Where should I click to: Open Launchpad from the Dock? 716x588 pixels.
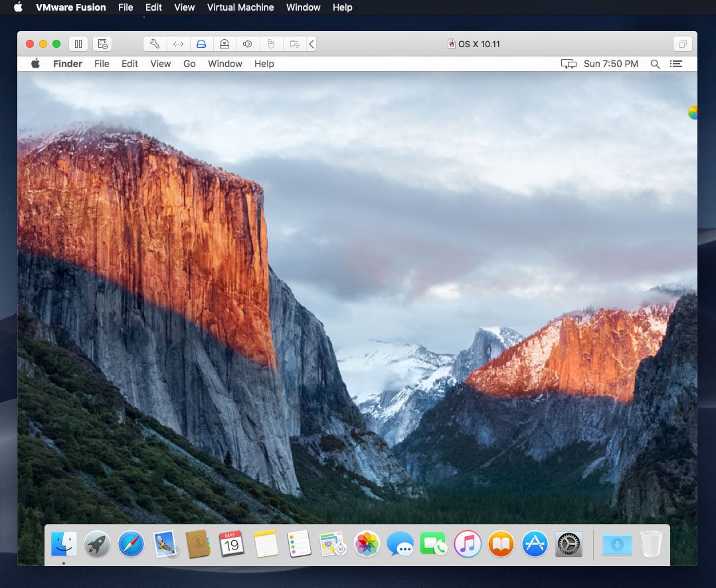pyautogui.click(x=97, y=545)
